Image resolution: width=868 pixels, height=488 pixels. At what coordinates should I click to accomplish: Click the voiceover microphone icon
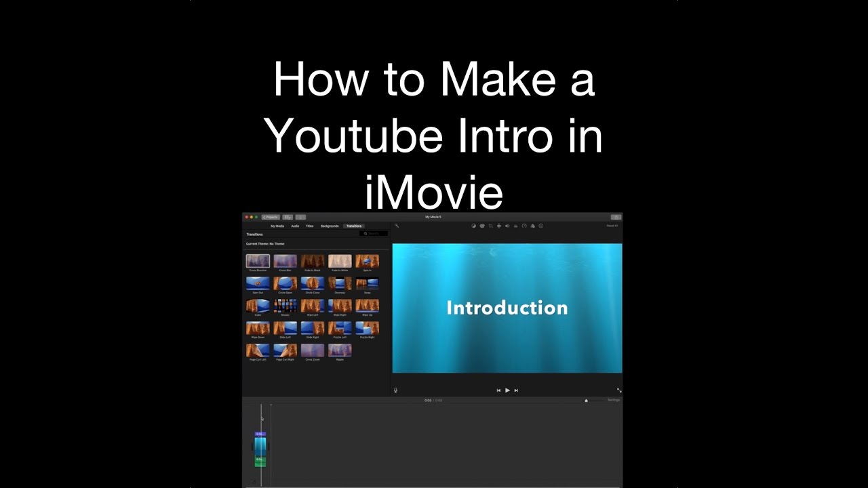[395, 390]
